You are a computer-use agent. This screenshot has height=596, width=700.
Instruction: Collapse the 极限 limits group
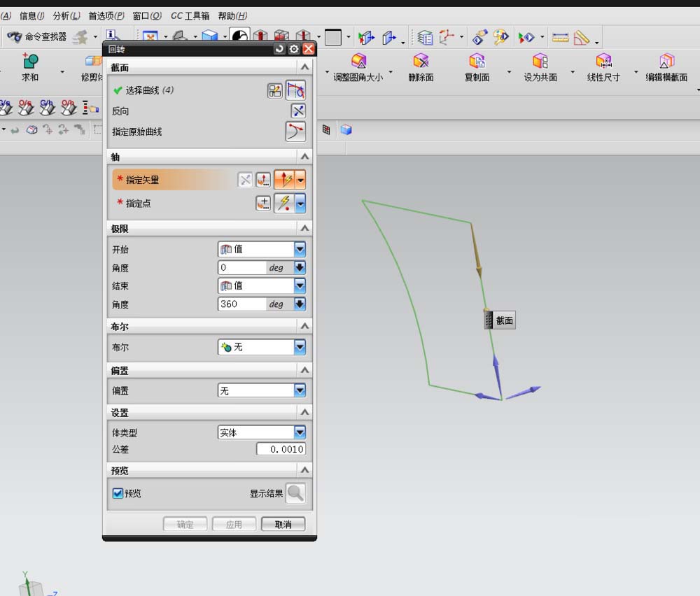pyautogui.click(x=304, y=229)
